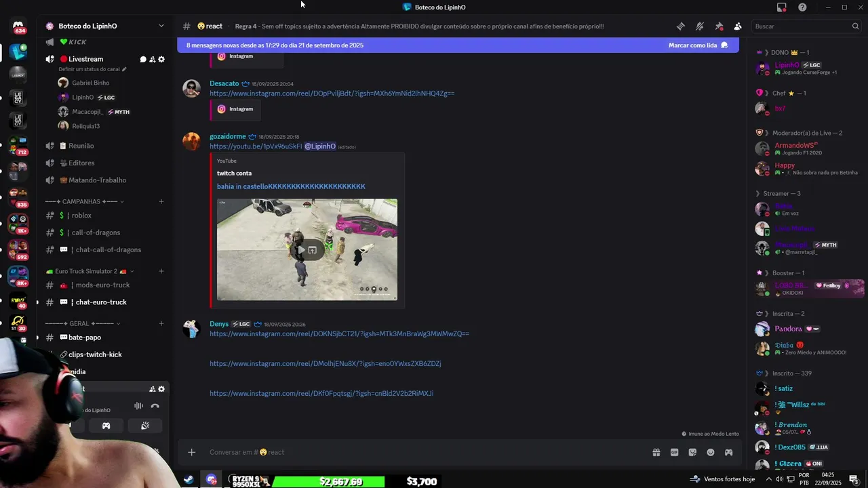The height and width of the screenshot is (488, 868).
Task: Open Desacato's Instagram reel link
Action: (x=332, y=94)
